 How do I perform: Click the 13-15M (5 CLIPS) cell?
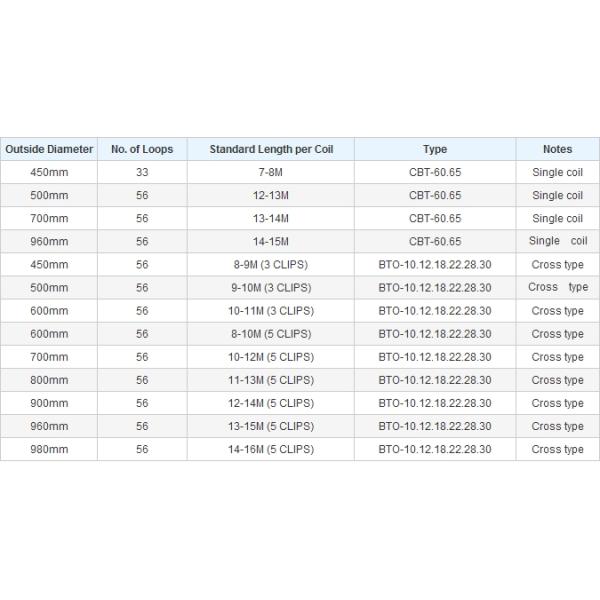tap(270, 426)
